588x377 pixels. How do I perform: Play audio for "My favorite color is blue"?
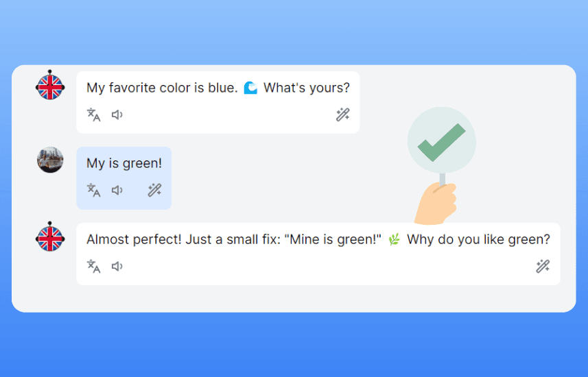pos(117,114)
